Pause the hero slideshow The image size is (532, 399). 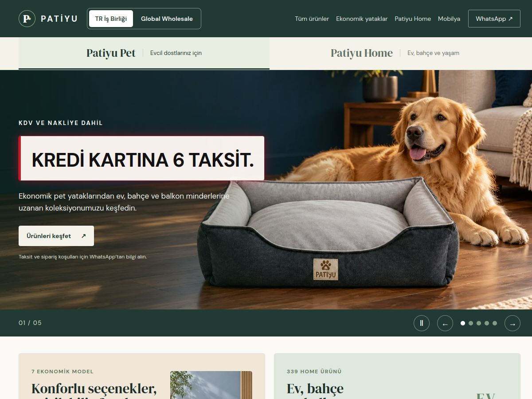[422, 323]
